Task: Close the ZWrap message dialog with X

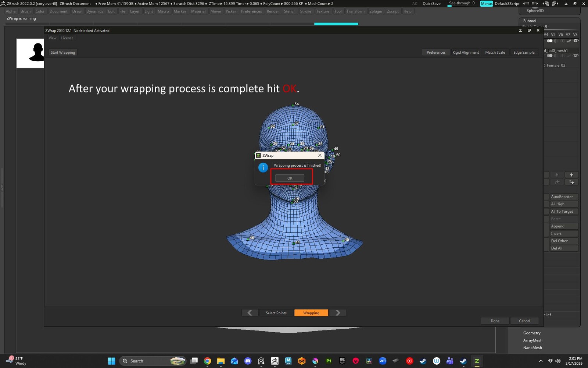Action: point(320,155)
